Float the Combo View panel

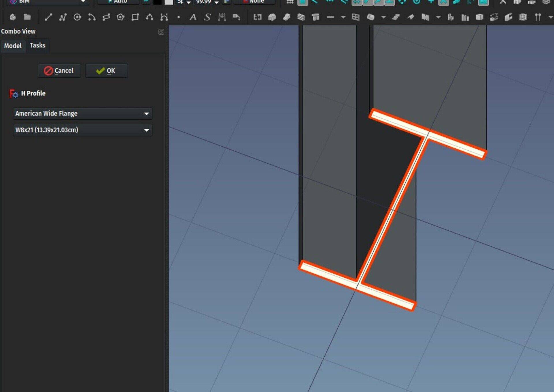tap(161, 32)
